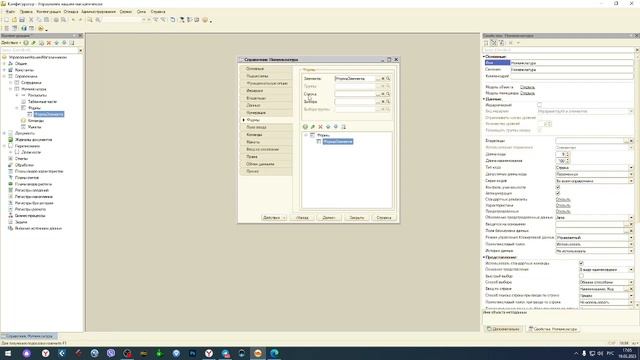Select Регистры сведений in configuration tree
This screenshot has height=360, width=640.
pos(31,190)
